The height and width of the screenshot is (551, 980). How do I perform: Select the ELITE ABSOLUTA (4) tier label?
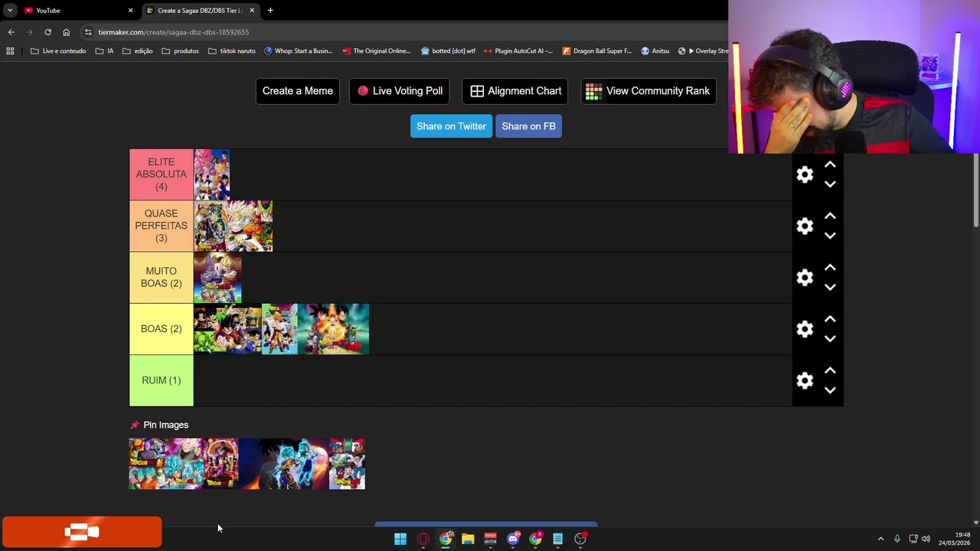coord(161,174)
